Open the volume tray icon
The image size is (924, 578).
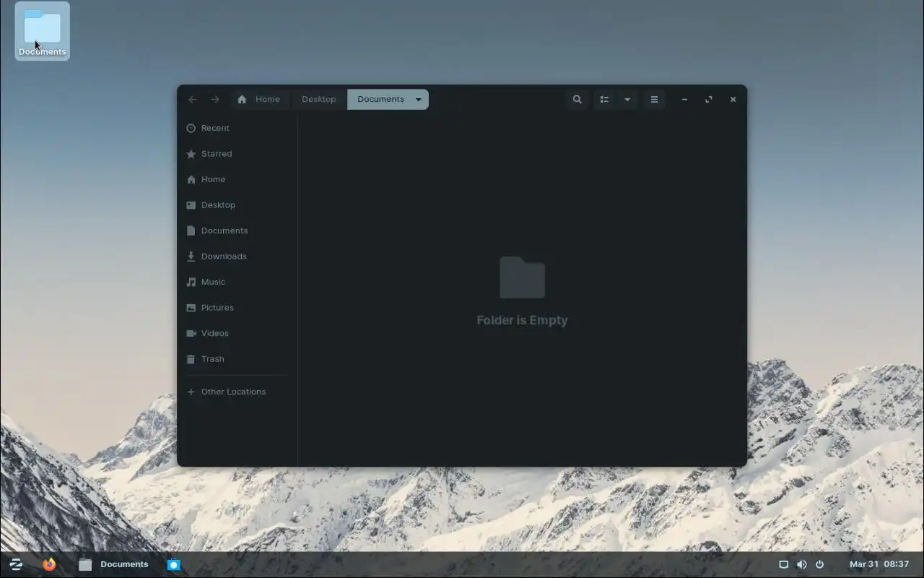point(801,564)
